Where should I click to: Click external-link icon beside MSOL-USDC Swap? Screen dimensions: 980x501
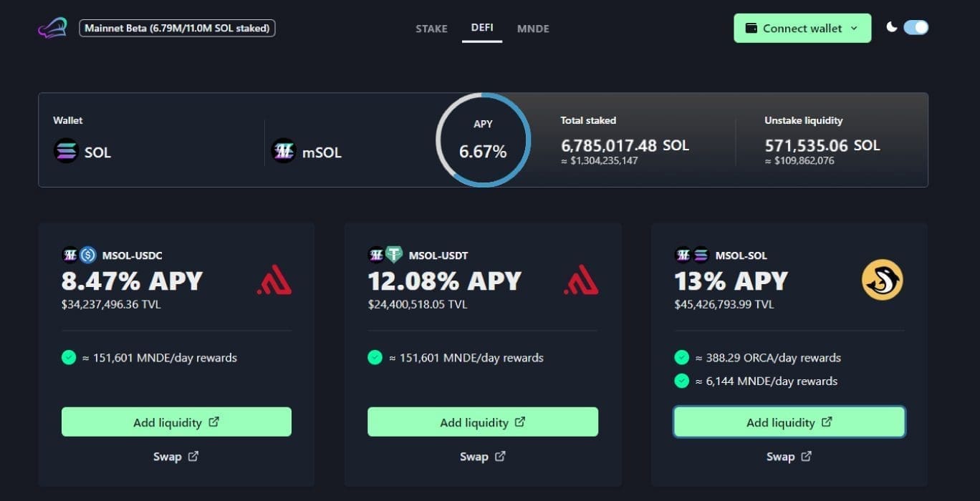coord(193,456)
